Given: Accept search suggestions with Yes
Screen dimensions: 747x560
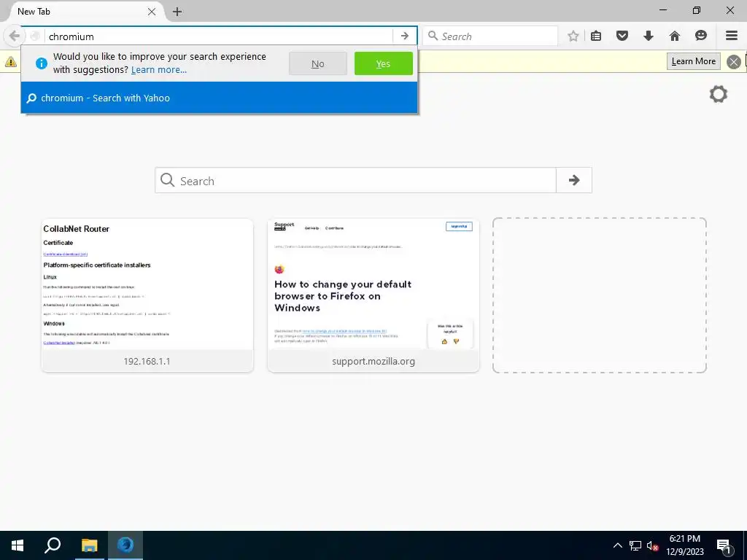Looking at the screenshot, I should coord(384,64).
